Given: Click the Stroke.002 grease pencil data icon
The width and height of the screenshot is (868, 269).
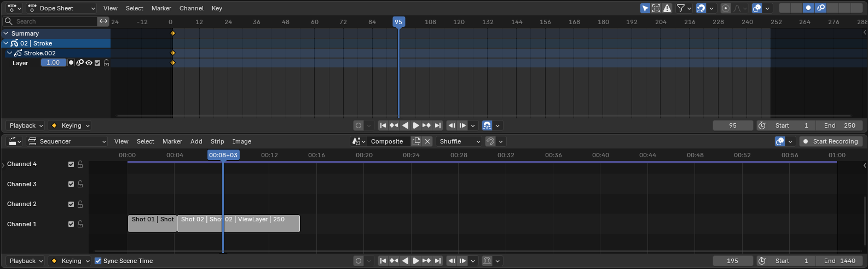Looking at the screenshot, I should [18, 53].
